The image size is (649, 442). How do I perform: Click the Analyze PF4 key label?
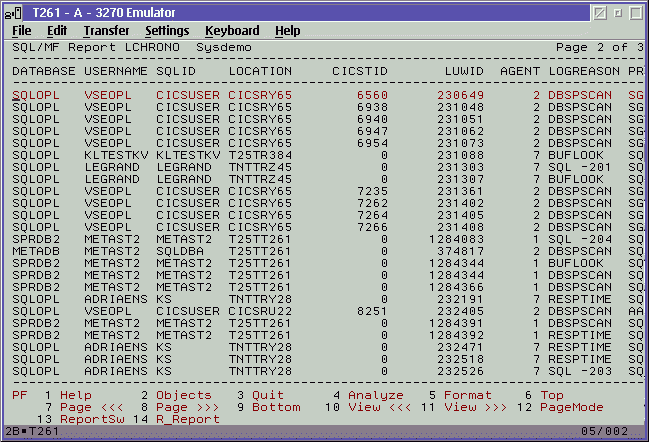(376, 395)
